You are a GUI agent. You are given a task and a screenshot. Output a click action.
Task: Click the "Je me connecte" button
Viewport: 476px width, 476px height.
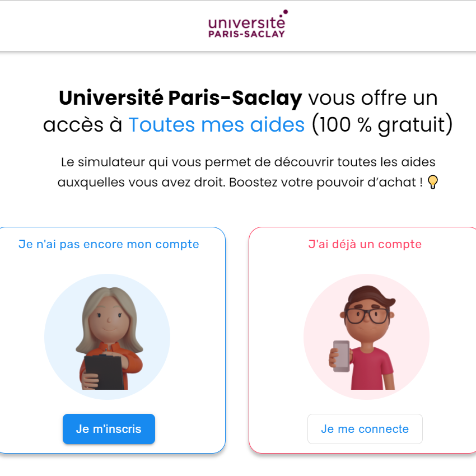(365, 428)
